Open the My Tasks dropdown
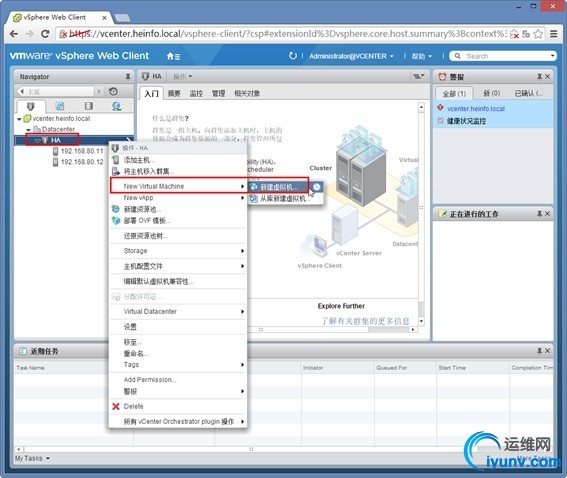This screenshot has width=567, height=478. 32,458
